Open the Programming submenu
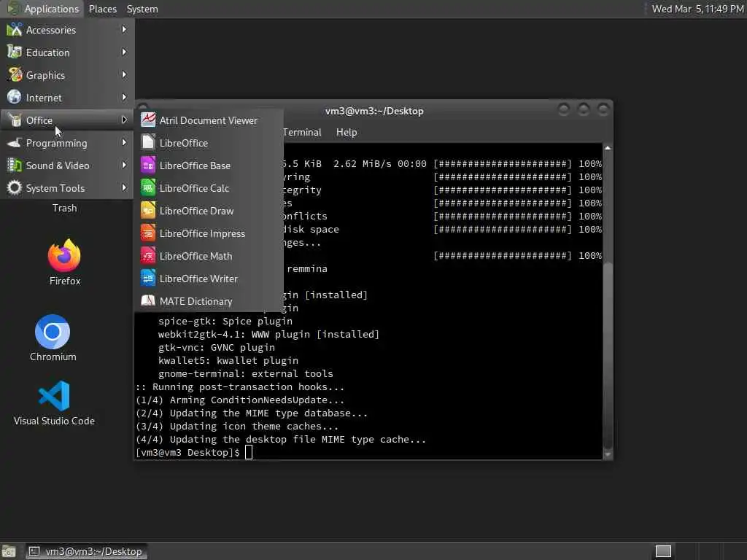The height and width of the screenshot is (560, 747). pyautogui.click(x=67, y=143)
